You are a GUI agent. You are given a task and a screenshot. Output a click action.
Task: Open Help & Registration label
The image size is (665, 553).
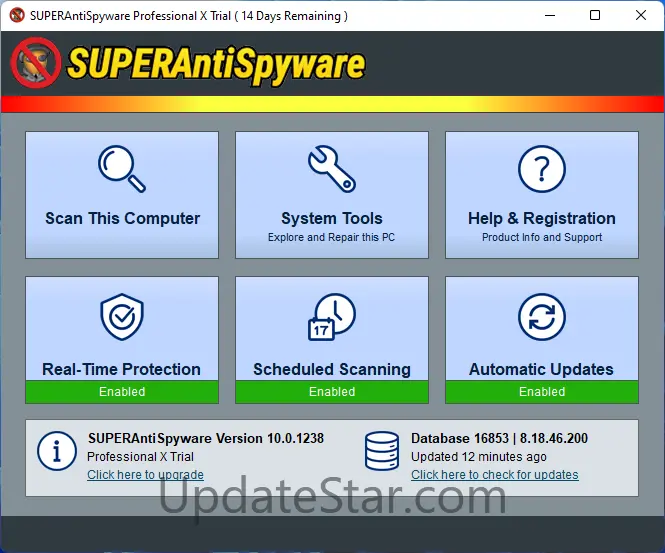click(542, 218)
